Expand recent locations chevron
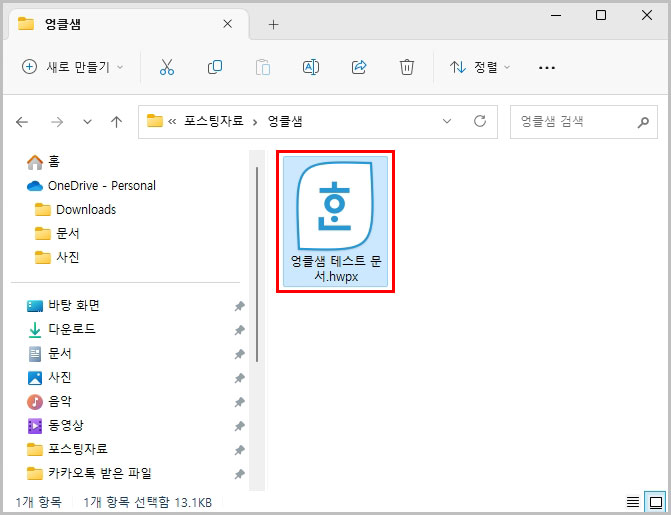 (87, 122)
